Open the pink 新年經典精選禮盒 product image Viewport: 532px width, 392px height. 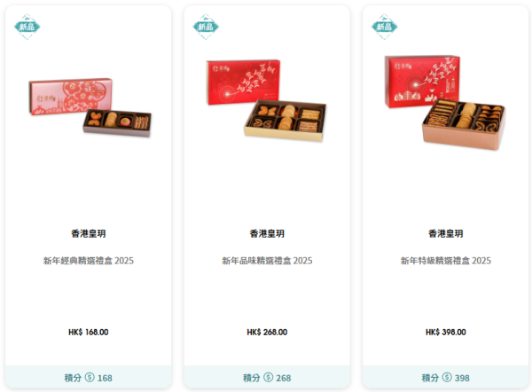pyautogui.click(x=90, y=107)
